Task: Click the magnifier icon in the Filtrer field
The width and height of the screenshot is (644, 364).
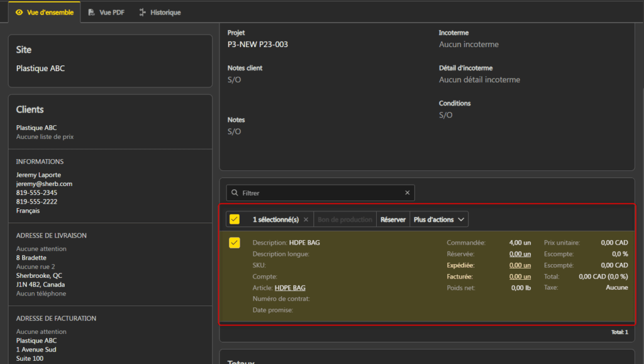Action: point(235,193)
